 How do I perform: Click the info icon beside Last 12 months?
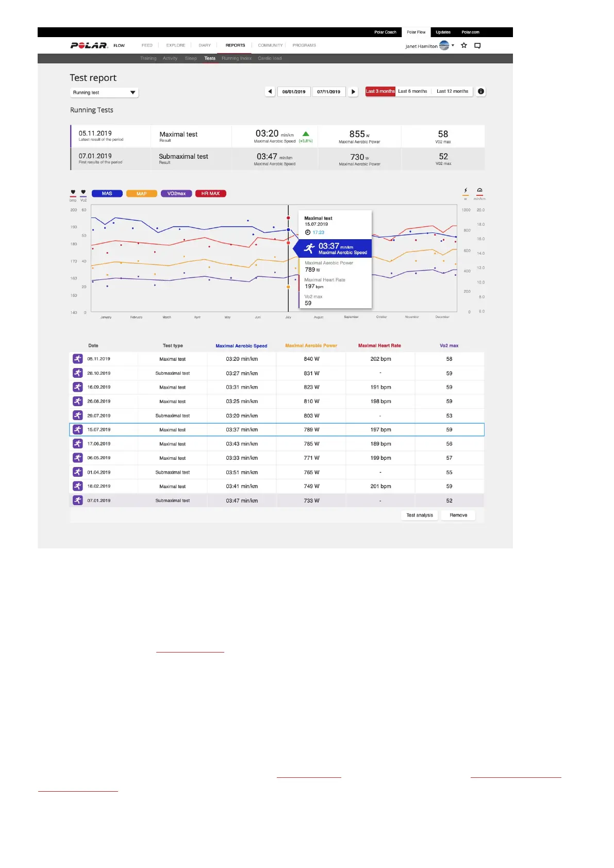(x=480, y=91)
